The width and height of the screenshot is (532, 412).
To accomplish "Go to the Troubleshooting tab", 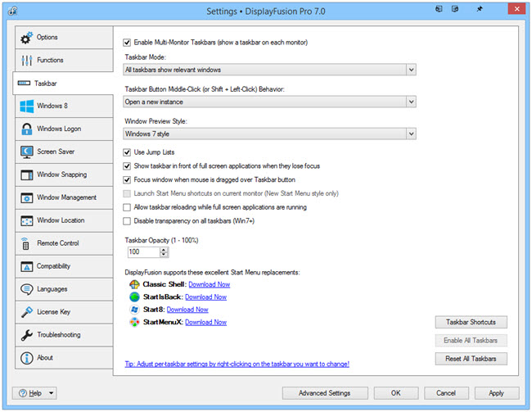I will click(64, 335).
